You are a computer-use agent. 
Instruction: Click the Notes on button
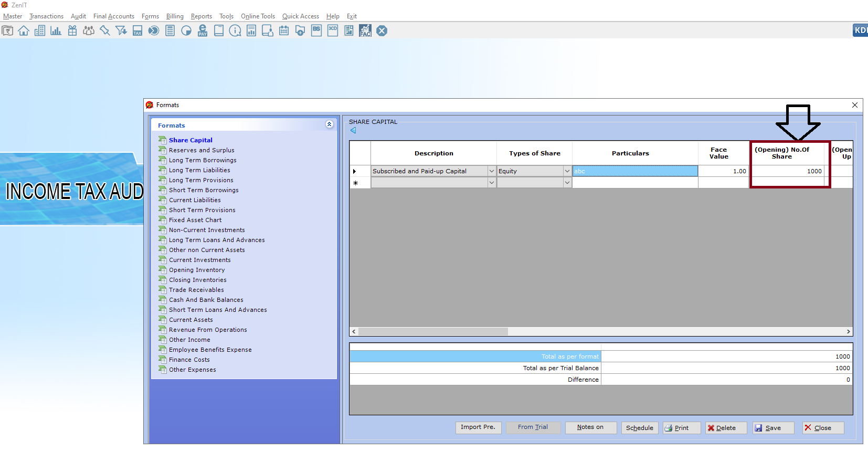click(x=590, y=427)
